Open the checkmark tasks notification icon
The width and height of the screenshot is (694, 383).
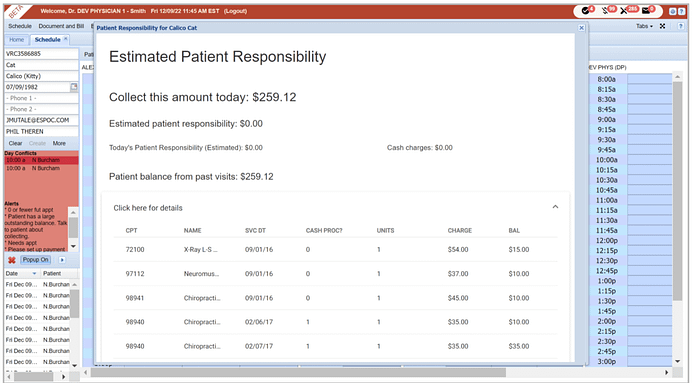[x=585, y=11]
